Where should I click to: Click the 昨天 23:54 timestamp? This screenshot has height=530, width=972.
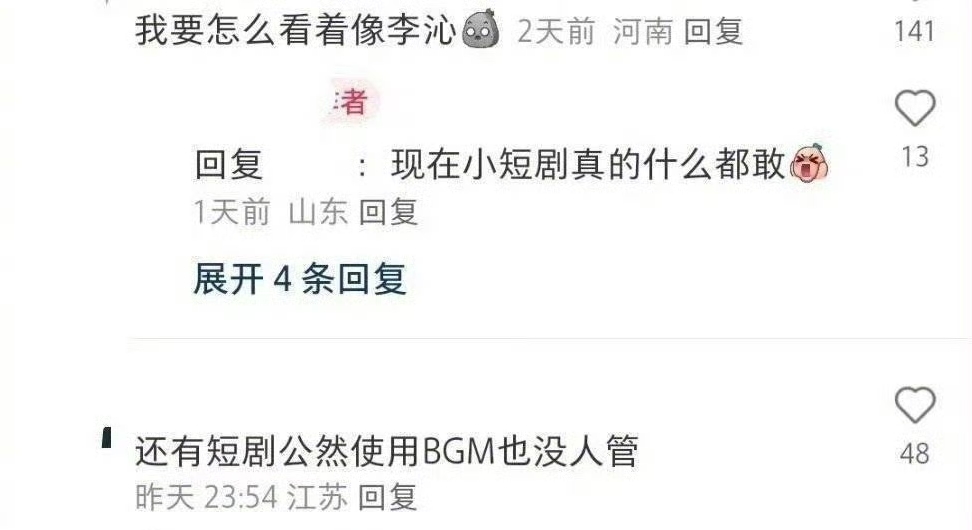pyautogui.click(x=206, y=497)
